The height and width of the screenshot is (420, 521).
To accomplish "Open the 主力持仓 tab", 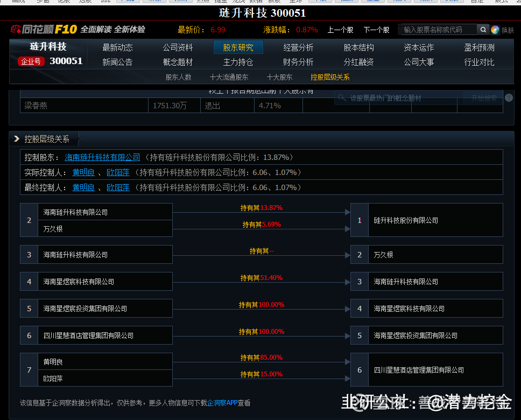I will pos(238,62).
